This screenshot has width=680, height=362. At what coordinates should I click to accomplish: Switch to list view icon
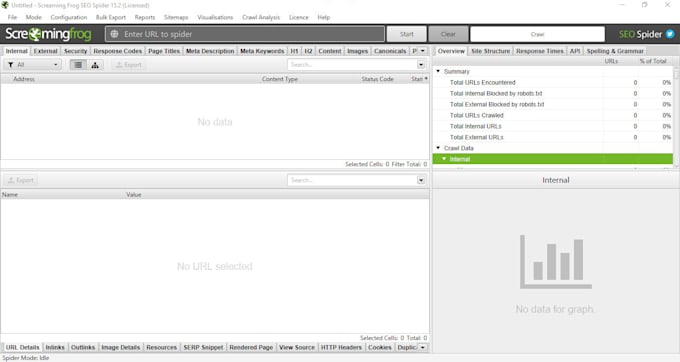[78, 65]
